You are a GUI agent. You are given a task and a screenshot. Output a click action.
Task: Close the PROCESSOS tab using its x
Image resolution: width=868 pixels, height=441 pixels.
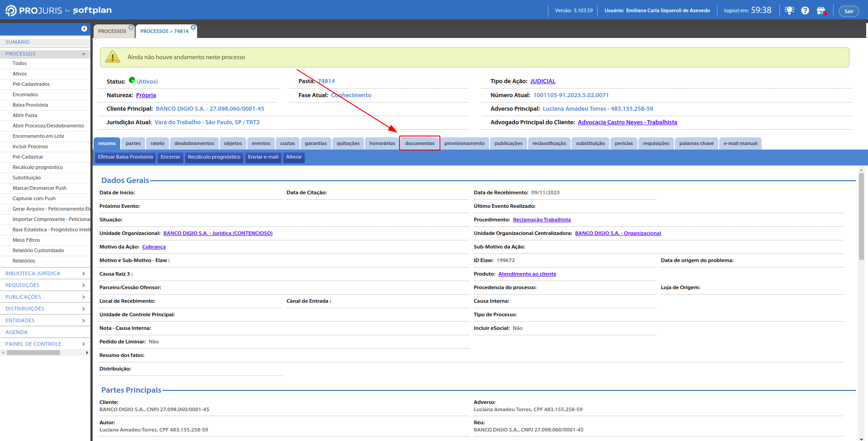click(131, 28)
